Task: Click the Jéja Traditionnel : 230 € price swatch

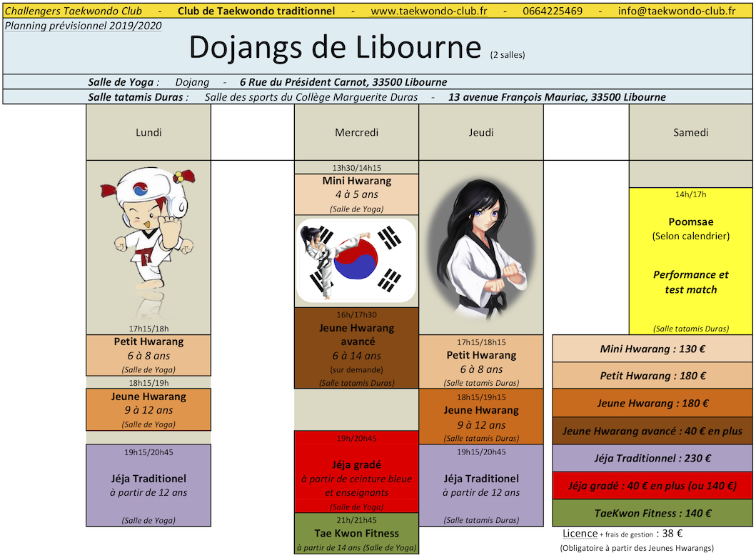Action: coord(651,458)
